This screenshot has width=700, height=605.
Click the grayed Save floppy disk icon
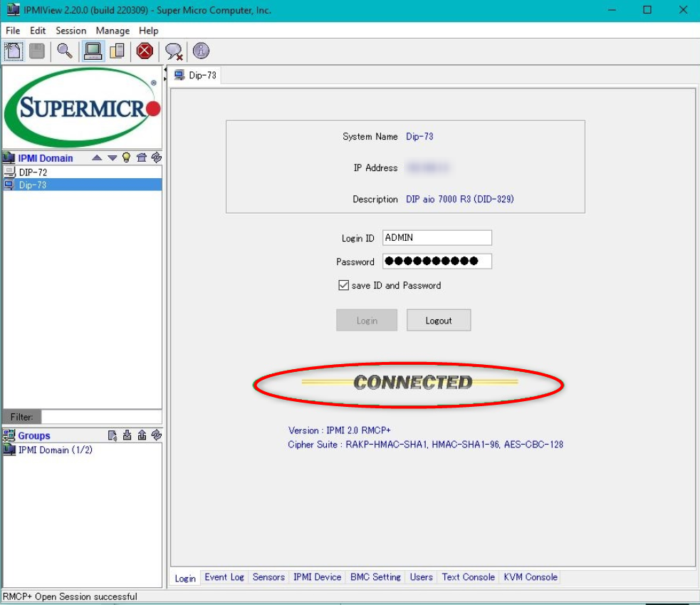click(37, 51)
